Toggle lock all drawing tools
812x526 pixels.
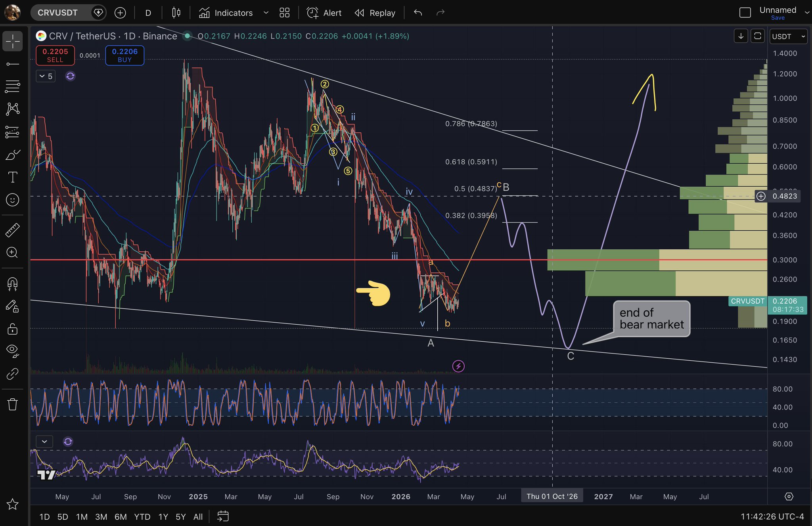tap(12, 329)
